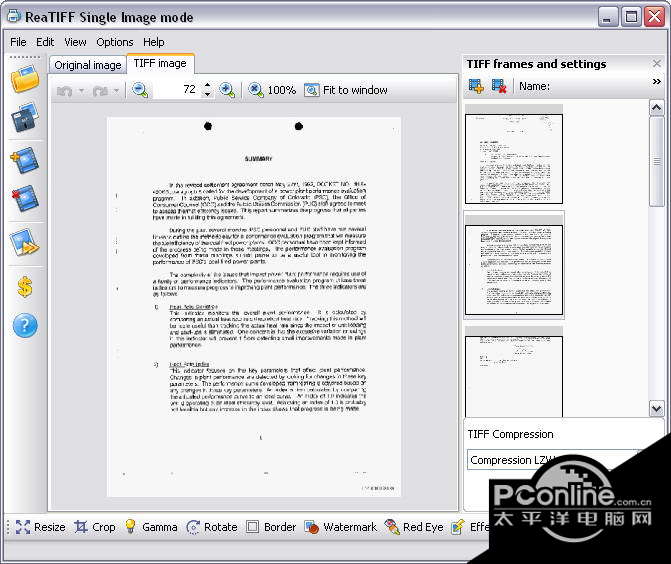Open the Border tool

[271, 527]
